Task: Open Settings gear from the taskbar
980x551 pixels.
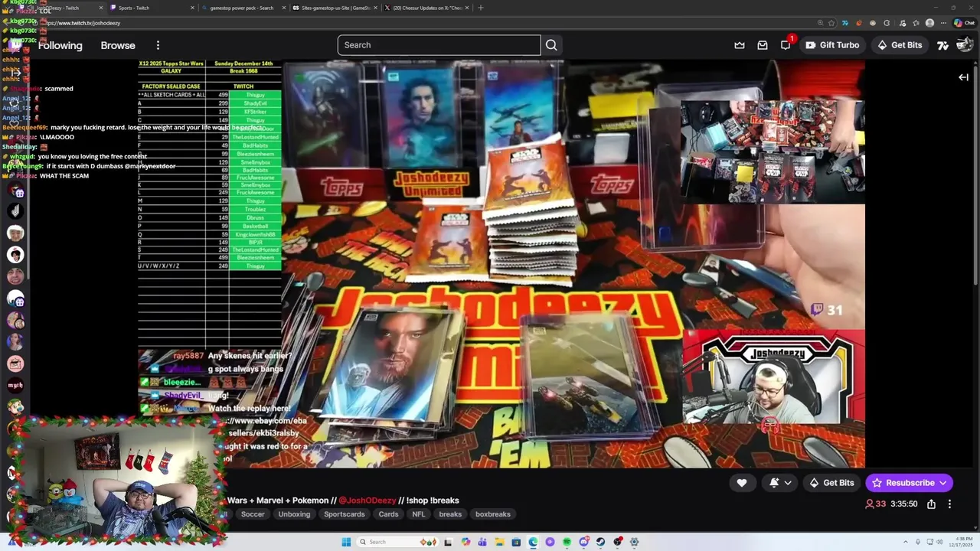Action: coord(634,542)
